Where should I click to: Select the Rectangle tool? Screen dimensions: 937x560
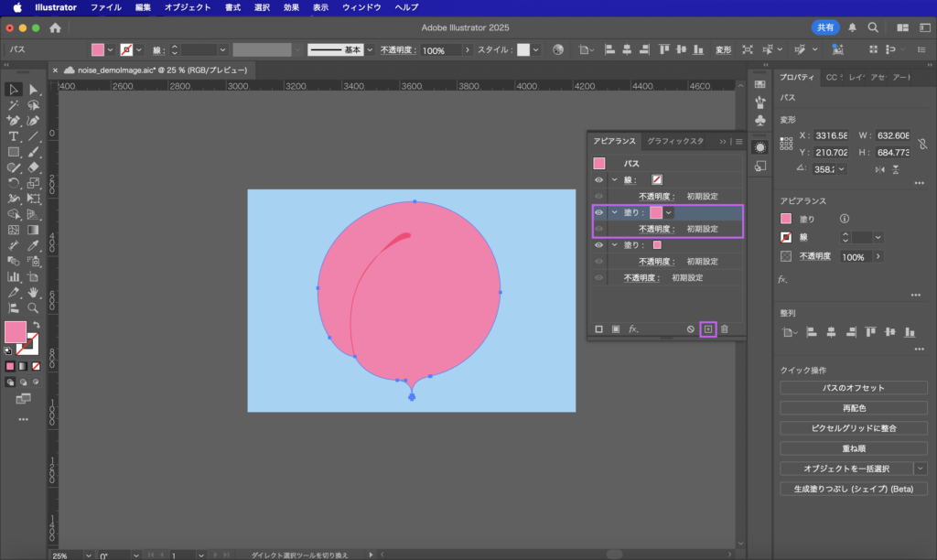13,153
